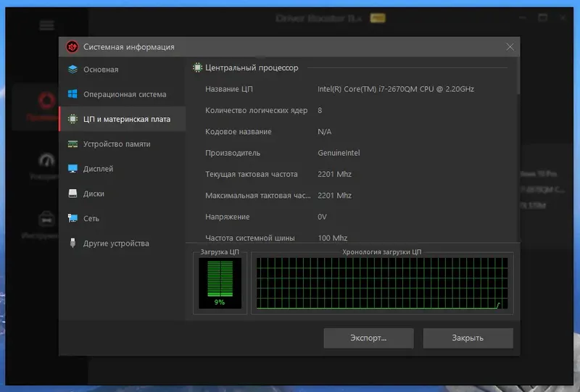580x392 pixels.
Task: Click the Хронология загрузки ЦП graph
Action: [x=382, y=283]
